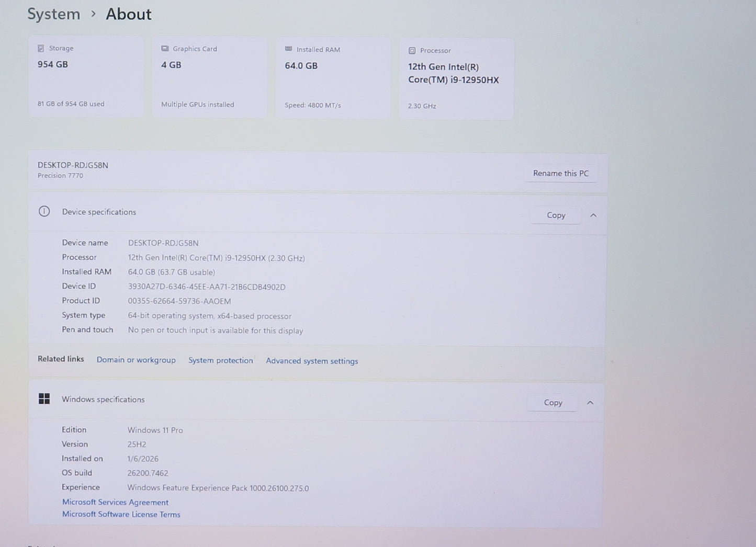Open Advanced system settings
This screenshot has width=756, height=547.
click(x=312, y=361)
